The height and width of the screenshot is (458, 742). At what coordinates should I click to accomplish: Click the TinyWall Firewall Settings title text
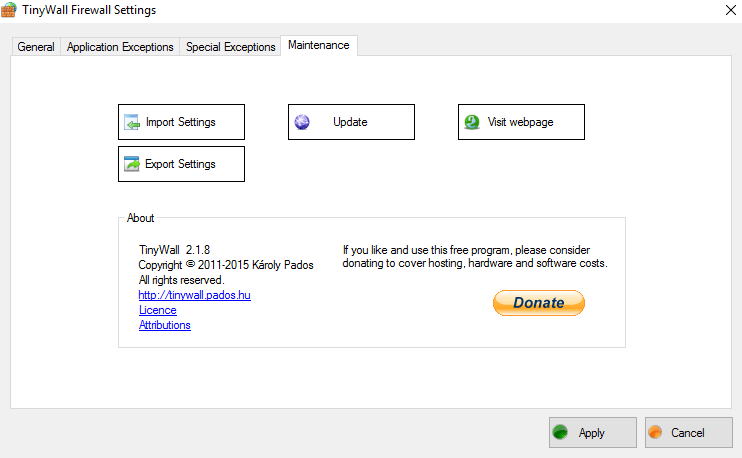[89, 10]
